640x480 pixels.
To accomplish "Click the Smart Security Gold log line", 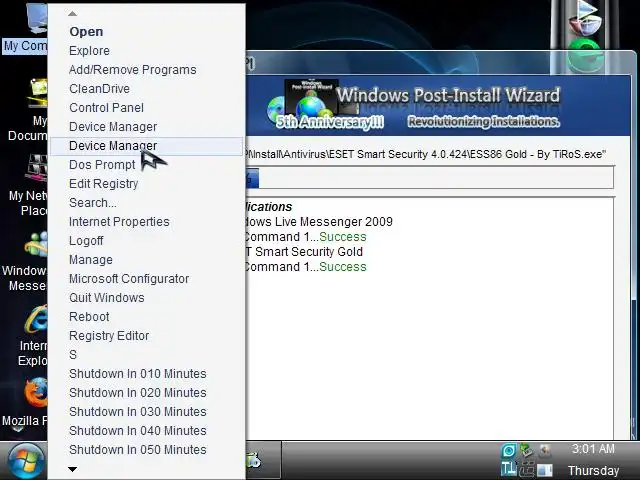I will (304, 251).
